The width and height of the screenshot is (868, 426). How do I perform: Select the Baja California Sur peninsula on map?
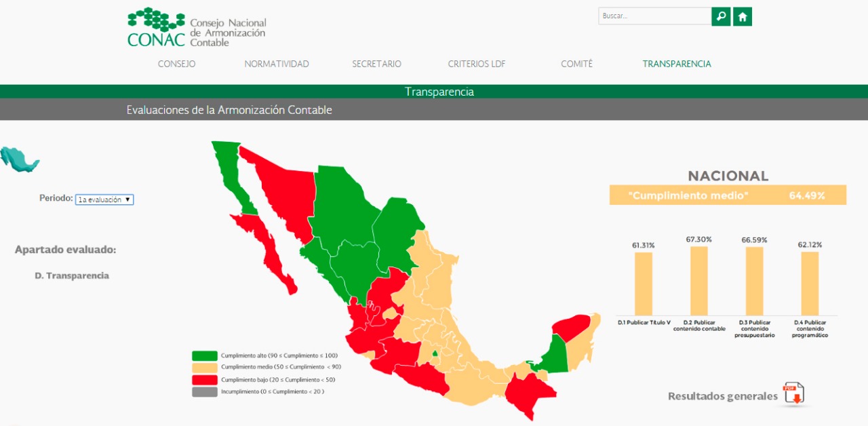coord(271,252)
